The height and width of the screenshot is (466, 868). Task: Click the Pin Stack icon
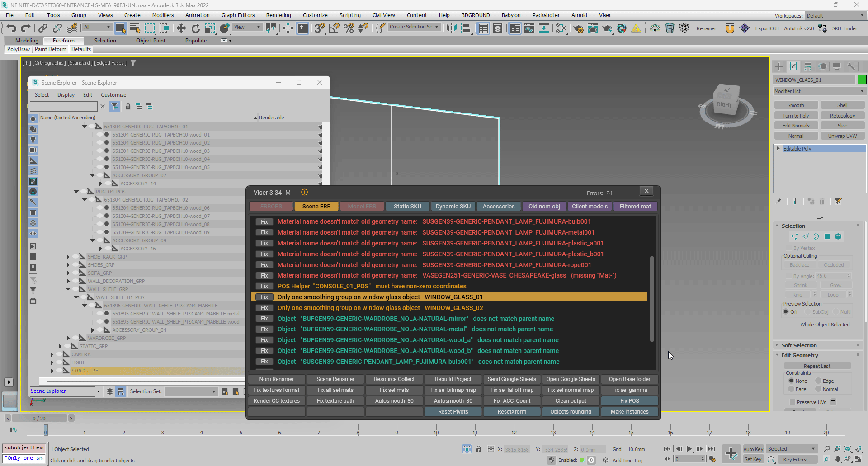[778, 202]
